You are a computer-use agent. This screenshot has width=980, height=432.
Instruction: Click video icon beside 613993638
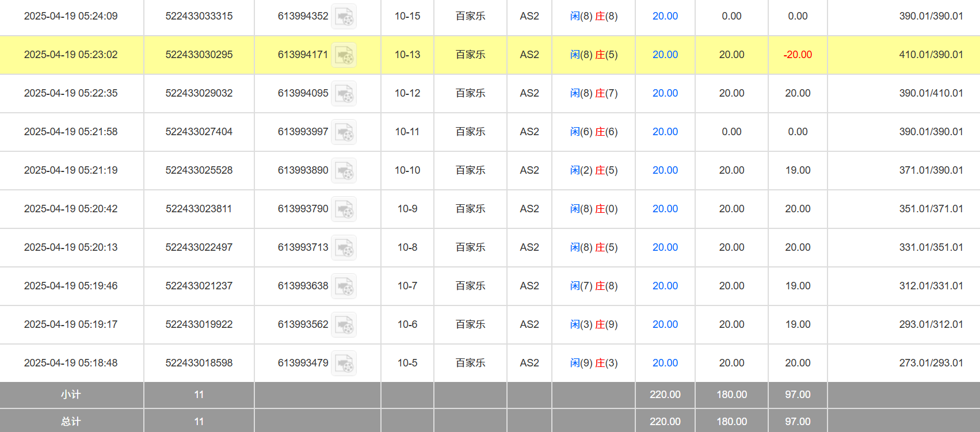344,286
